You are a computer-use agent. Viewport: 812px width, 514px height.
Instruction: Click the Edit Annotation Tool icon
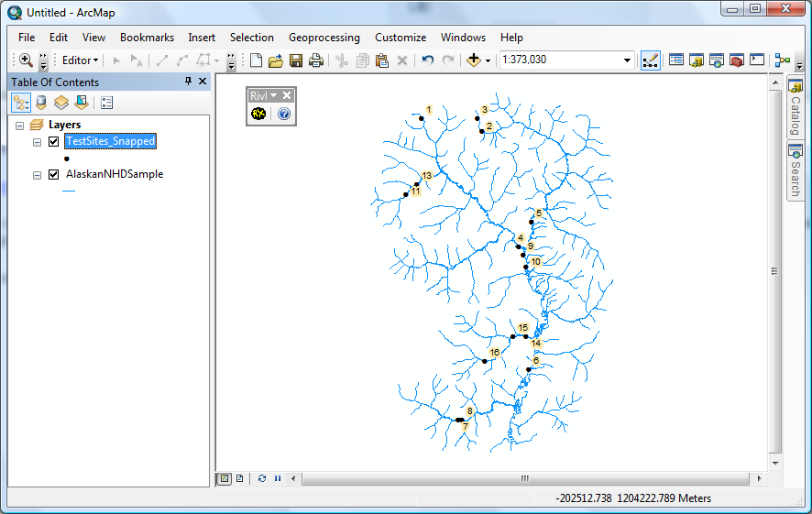click(x=137, y=60)
